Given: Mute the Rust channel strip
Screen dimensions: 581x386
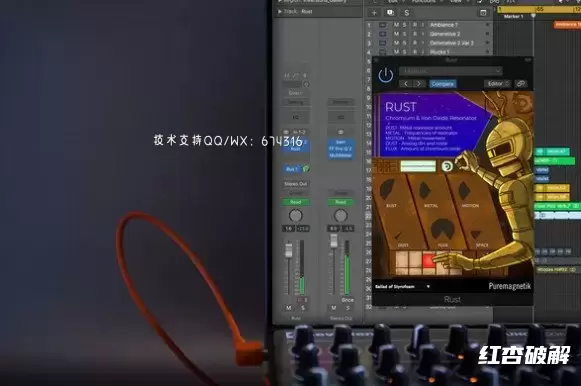Looking at the screenshot, I should coord(289,308).
